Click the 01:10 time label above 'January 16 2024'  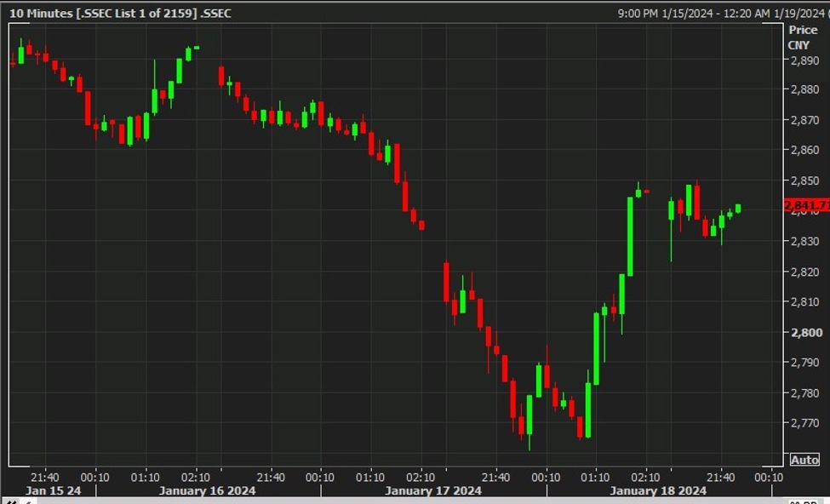point(146,478)
